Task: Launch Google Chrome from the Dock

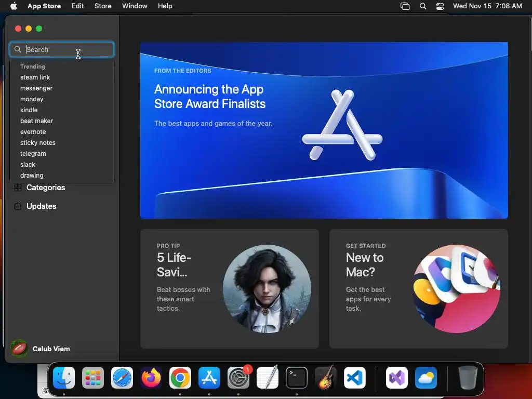Action: [x=180, y=378]
